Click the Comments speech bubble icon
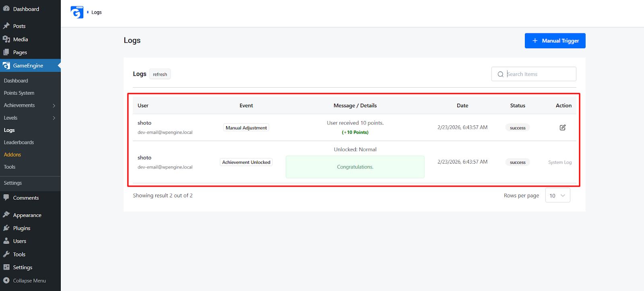 coord(6,197)
